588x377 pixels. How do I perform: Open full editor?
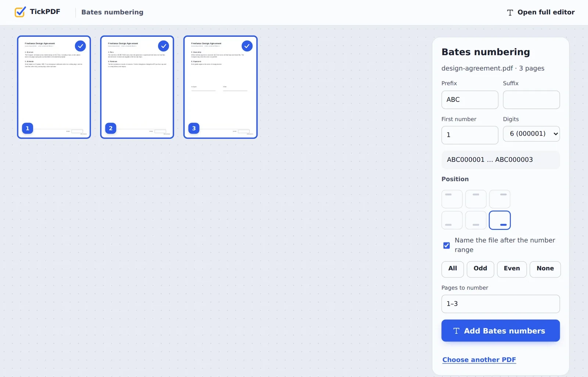tap(541, 12)
